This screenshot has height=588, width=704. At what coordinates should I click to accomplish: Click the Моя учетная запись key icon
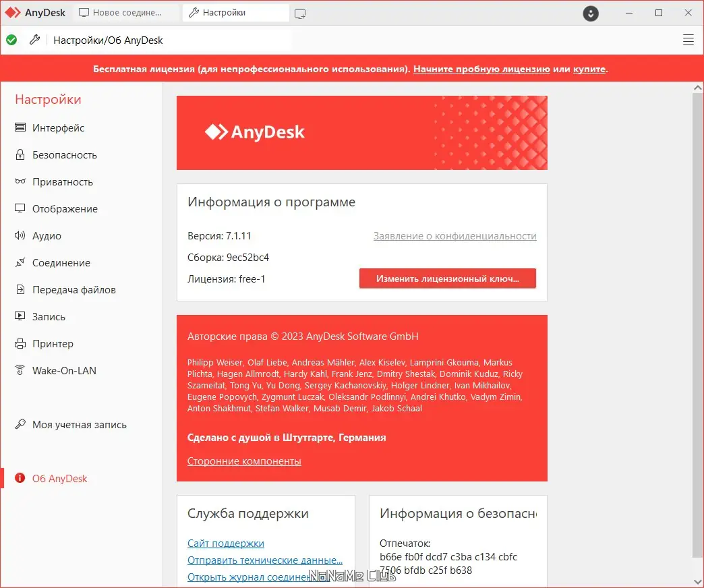pyautogui.click(x=20, y=423)
